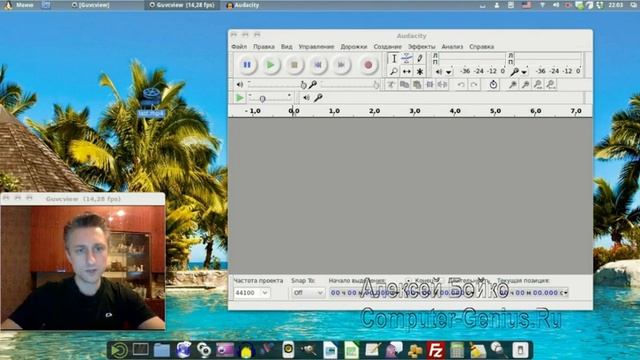Select the Zoom magnifier tool
Screen dimensions: 640x360
click(394, 71)
